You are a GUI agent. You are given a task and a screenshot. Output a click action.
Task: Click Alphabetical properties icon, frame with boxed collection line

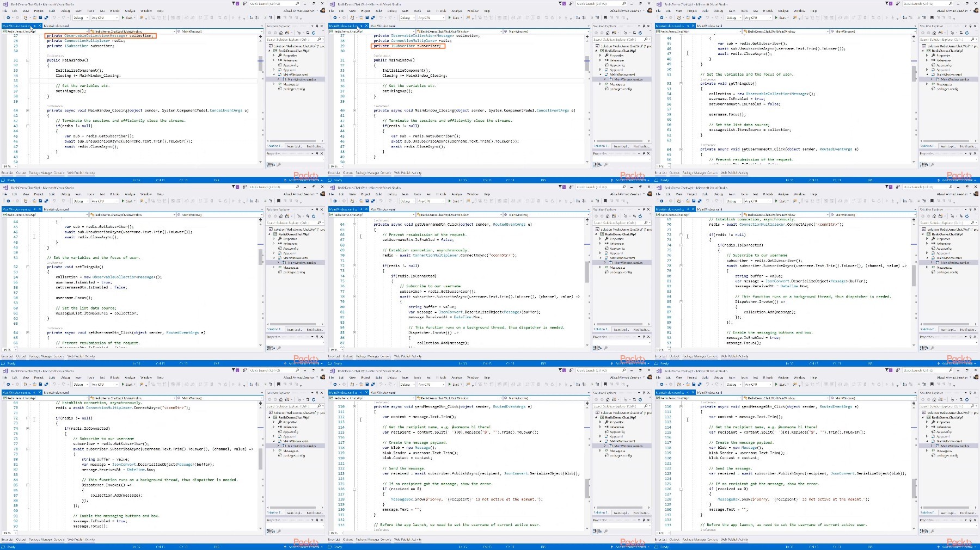coord(273,164)
